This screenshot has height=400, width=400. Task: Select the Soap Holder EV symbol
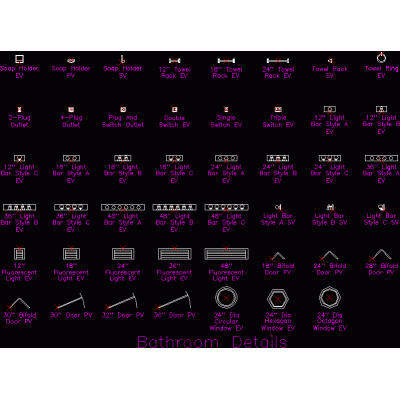click(x=19, y=59)
